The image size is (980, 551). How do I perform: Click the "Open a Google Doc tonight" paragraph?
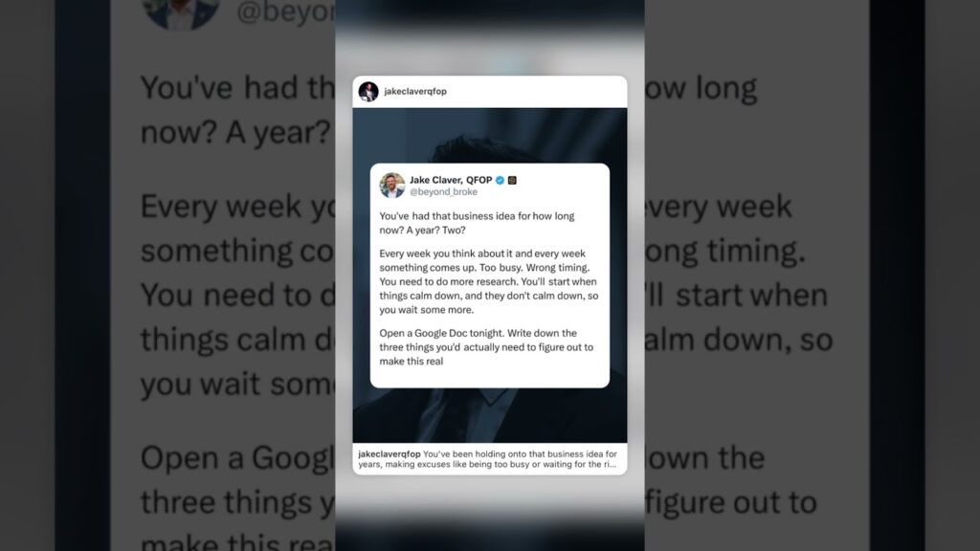click(486, 346)
